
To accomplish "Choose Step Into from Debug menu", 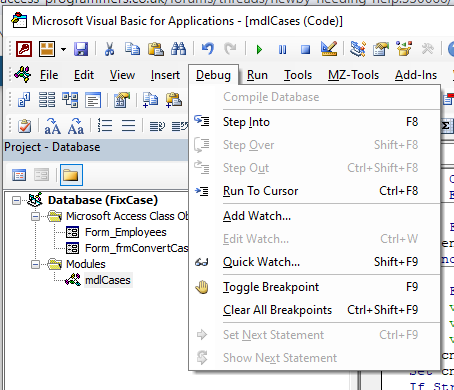I will point(314,122).
